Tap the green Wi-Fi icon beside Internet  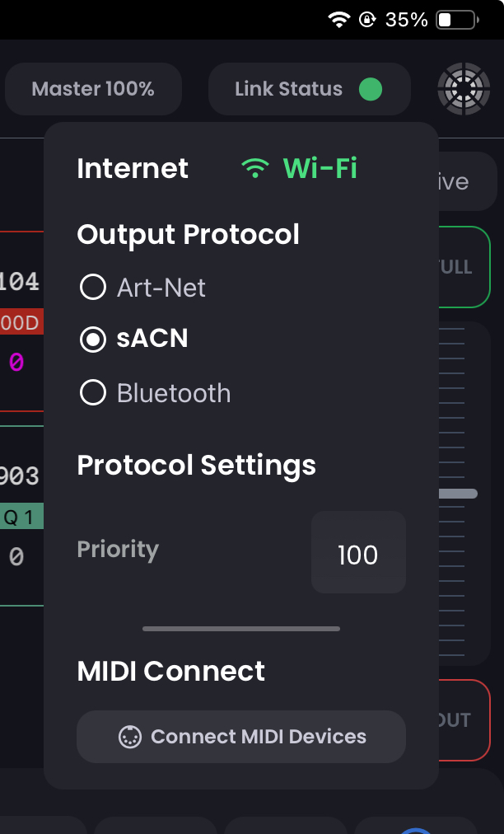click(255, 167)
